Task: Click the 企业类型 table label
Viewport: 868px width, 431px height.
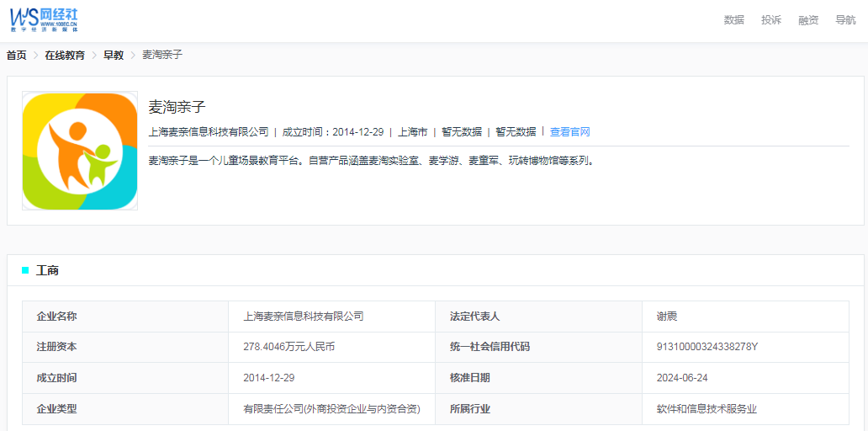Action: [x=56, y=409]
